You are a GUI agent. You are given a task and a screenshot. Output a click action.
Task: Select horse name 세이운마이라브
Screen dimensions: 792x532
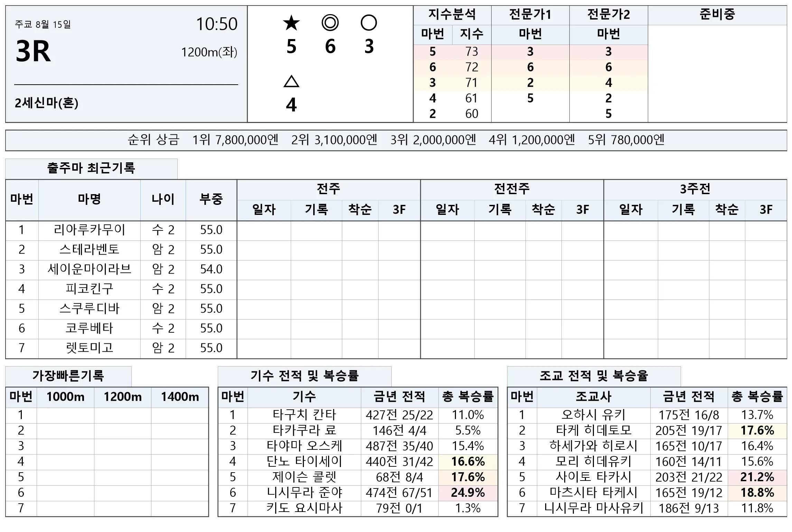pyautogui.click(x=90, y=269)
